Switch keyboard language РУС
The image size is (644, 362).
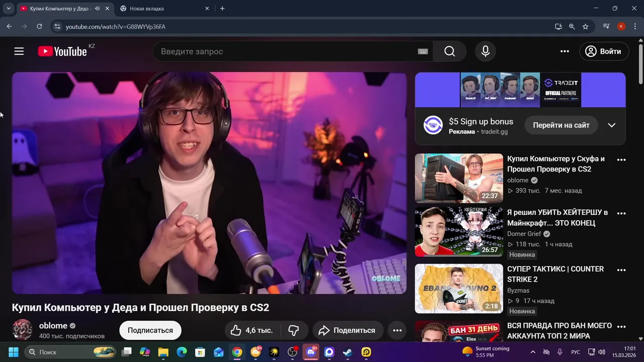point(576,352)
